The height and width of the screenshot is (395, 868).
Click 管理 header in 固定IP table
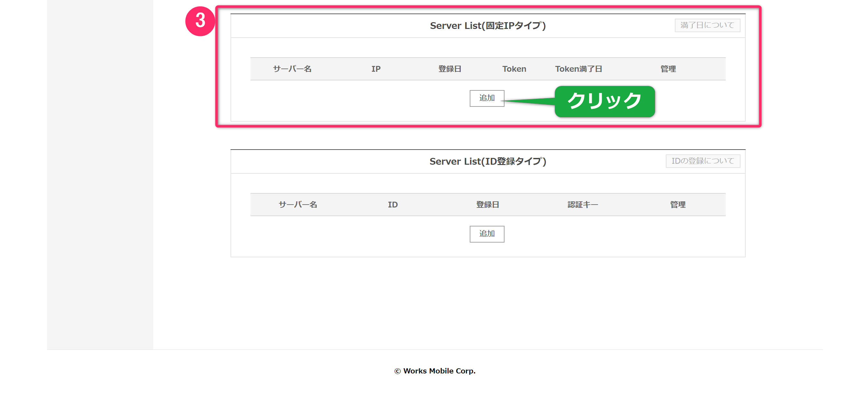668,69
